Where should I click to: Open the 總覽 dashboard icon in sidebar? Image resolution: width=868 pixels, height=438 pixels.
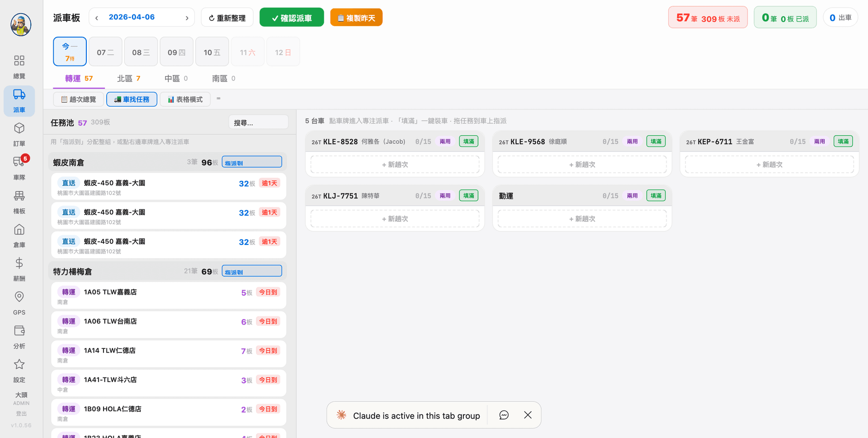coord(19,61)
